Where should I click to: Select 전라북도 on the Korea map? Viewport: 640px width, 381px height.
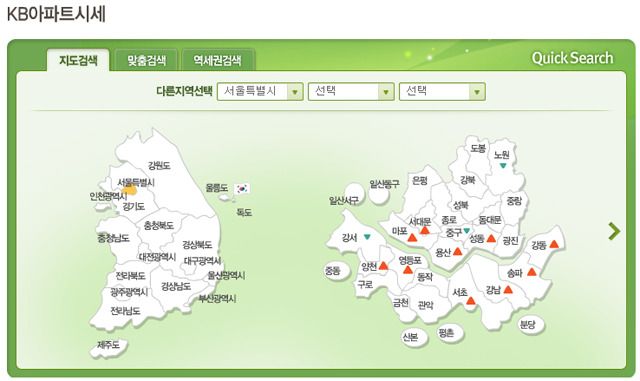pos(131,276)
